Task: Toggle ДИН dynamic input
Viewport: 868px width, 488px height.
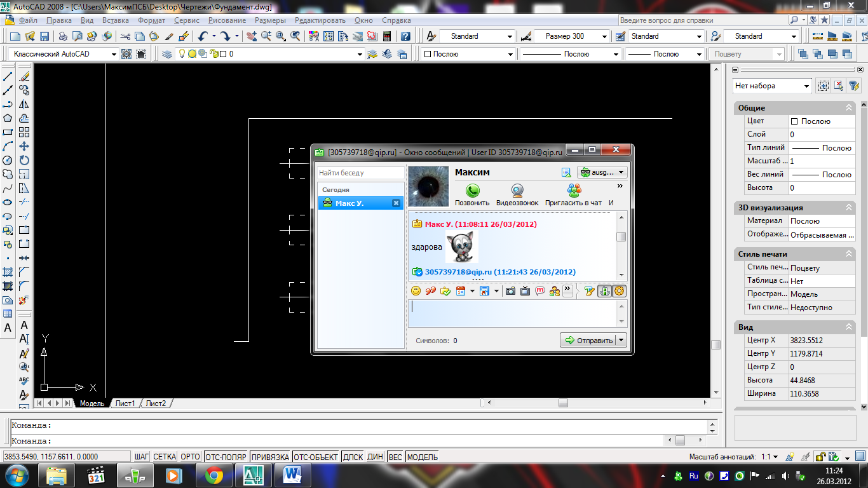Action: pyautogui.click(x=376, y=457)
